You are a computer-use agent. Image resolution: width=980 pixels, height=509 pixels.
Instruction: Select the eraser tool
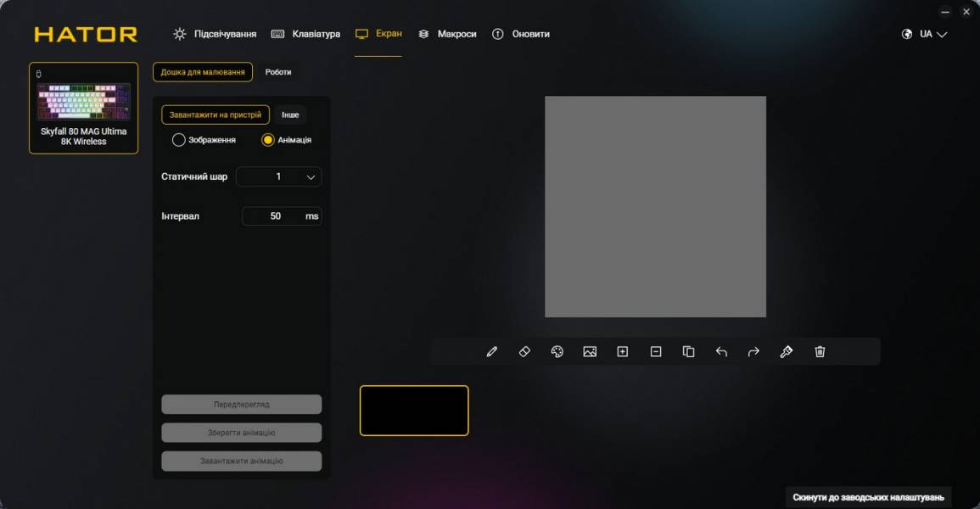(524, 351)
